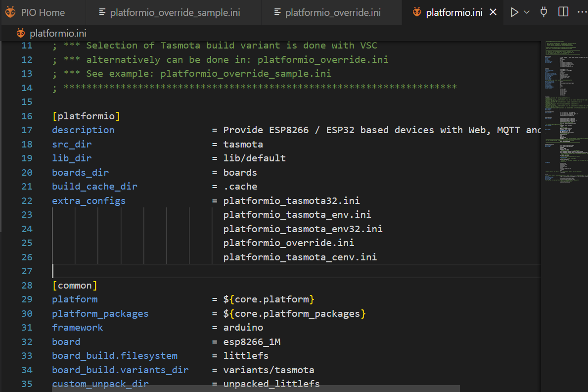
Task: Click the "src_dir" key
Action: (72, 144)
